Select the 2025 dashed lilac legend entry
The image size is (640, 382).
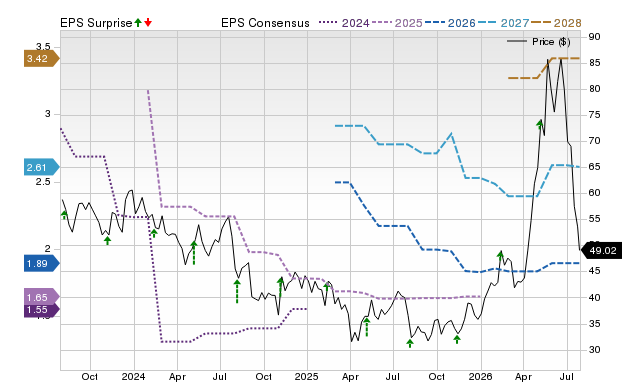coord(397,23)
